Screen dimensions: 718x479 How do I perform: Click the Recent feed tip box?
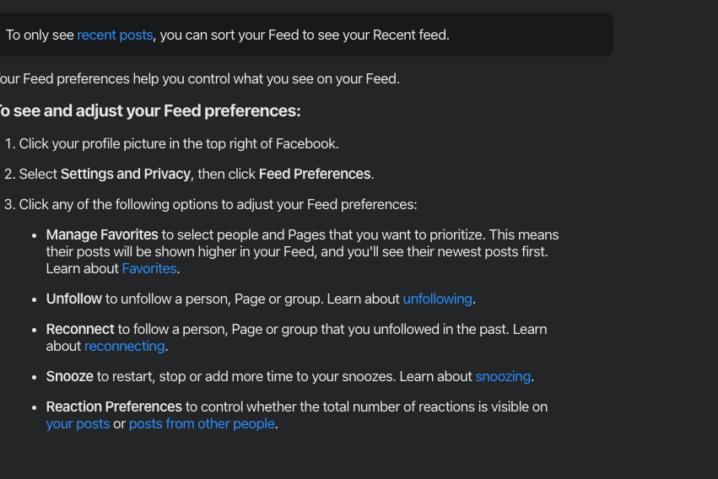[305, 35]
